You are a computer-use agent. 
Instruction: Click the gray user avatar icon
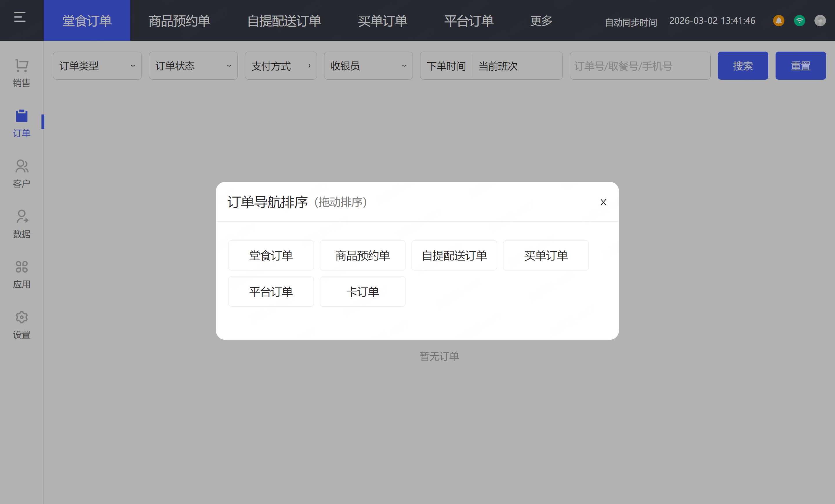[x=820, y=21]
